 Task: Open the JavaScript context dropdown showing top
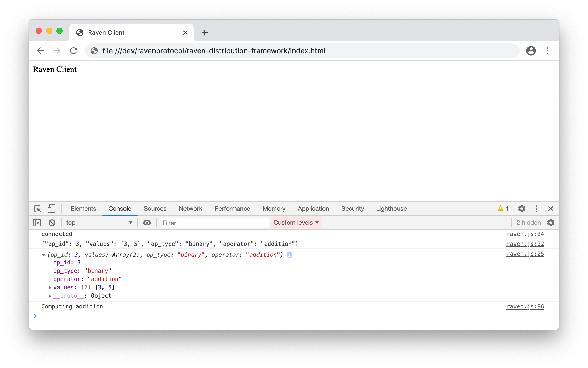click(x=99, y=223)
